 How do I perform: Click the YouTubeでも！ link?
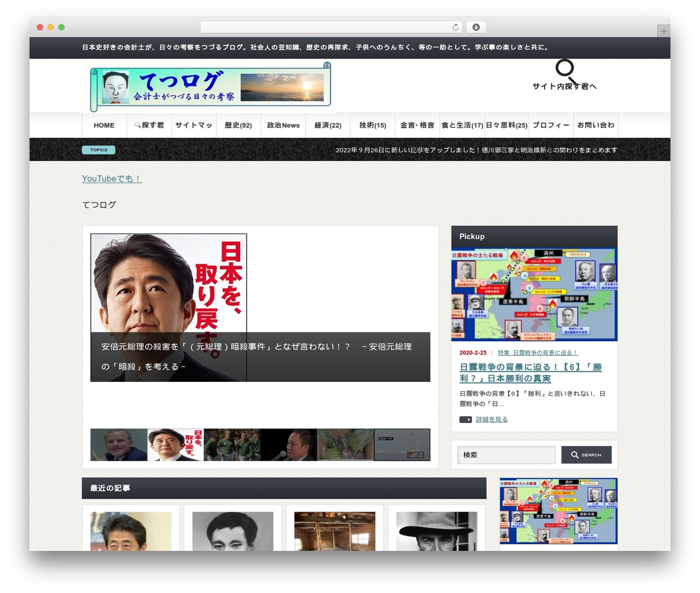[112, 179]
